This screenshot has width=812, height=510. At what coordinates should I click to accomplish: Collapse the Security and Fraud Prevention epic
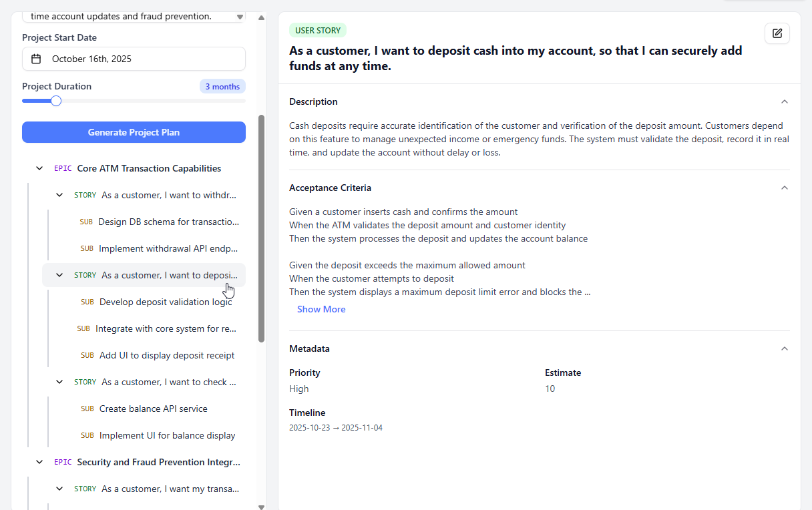(x=39, y=461)
